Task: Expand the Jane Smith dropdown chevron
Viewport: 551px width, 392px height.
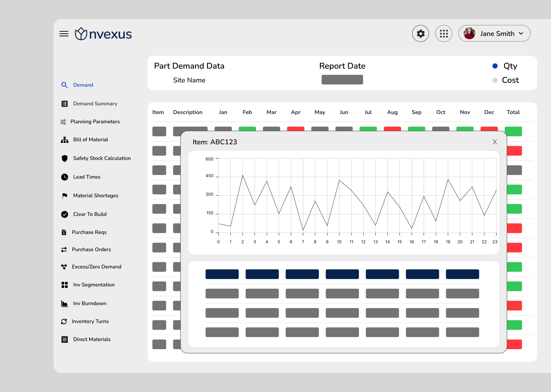Action: (x=521, y=34)
